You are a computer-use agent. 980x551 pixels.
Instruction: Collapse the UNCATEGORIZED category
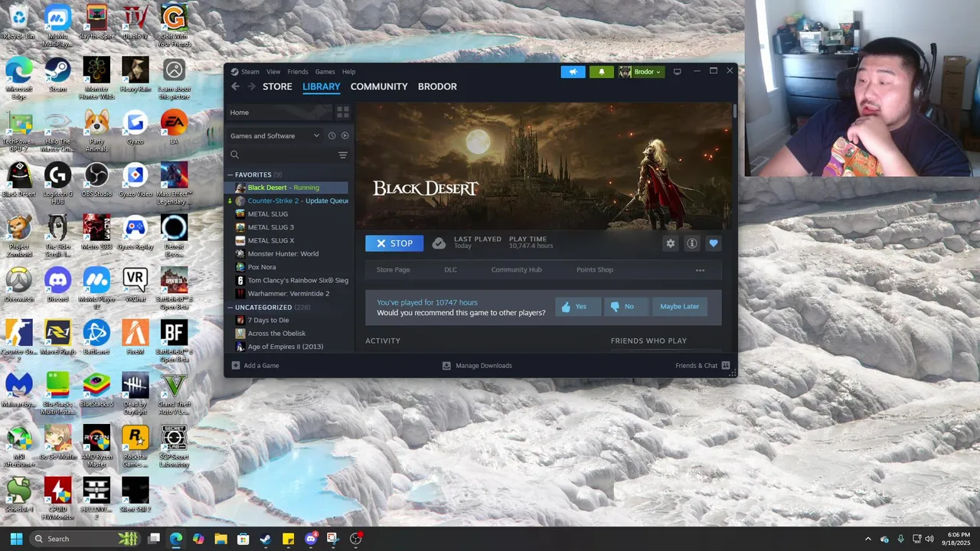click(x=230, y=307)
